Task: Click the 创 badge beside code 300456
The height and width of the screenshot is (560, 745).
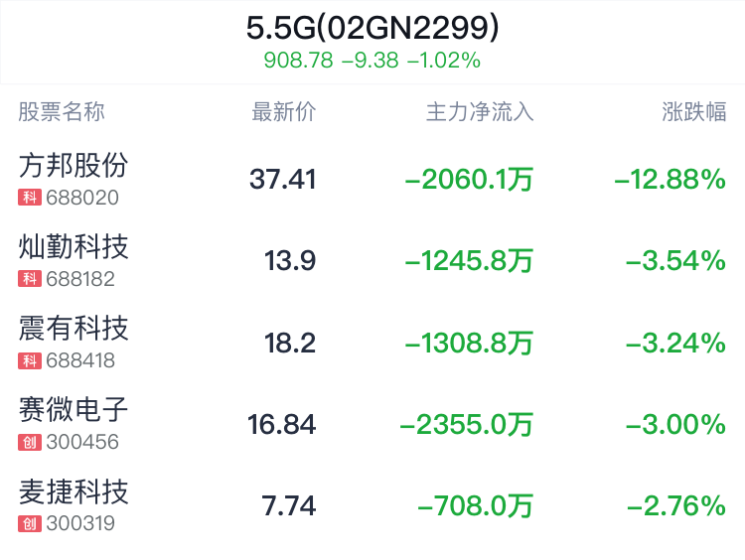Action: pyautogui.click(x=30, y=442)
